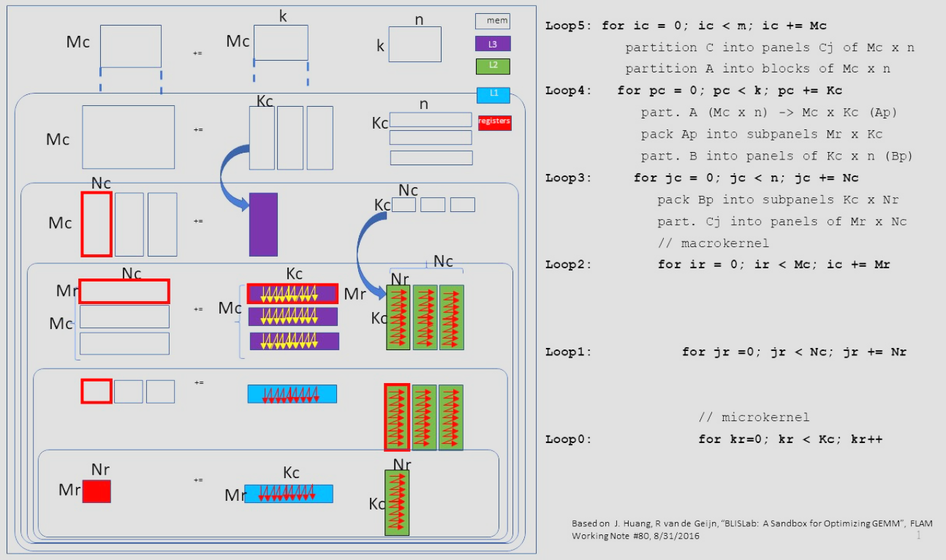This screenshot has height=560, width=946.
Task: Select the red-outlined green Nr subpanel
Action: pyautogui.click(x=396, y=418)
